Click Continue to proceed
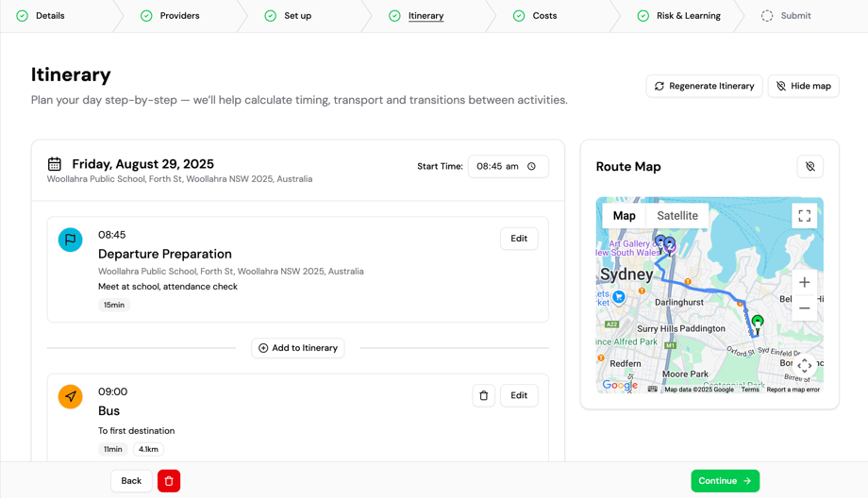The height and width of the screenshot is (498, 868). click(x=725, y=481)
